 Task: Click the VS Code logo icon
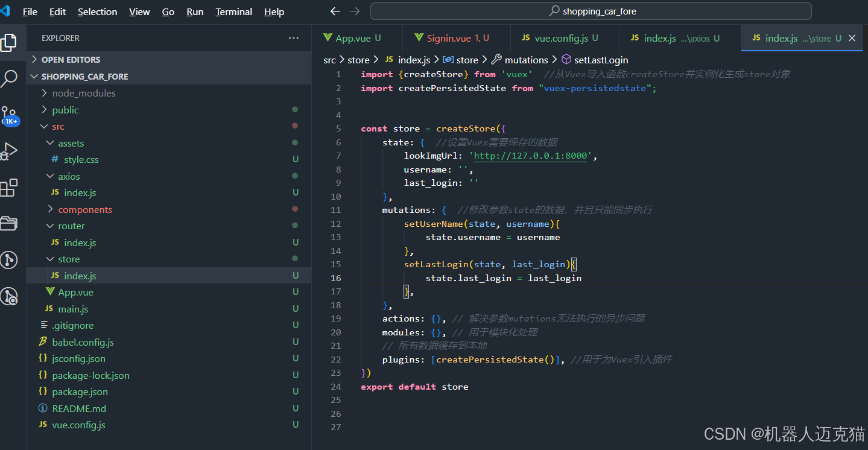[x=5, y=11]
